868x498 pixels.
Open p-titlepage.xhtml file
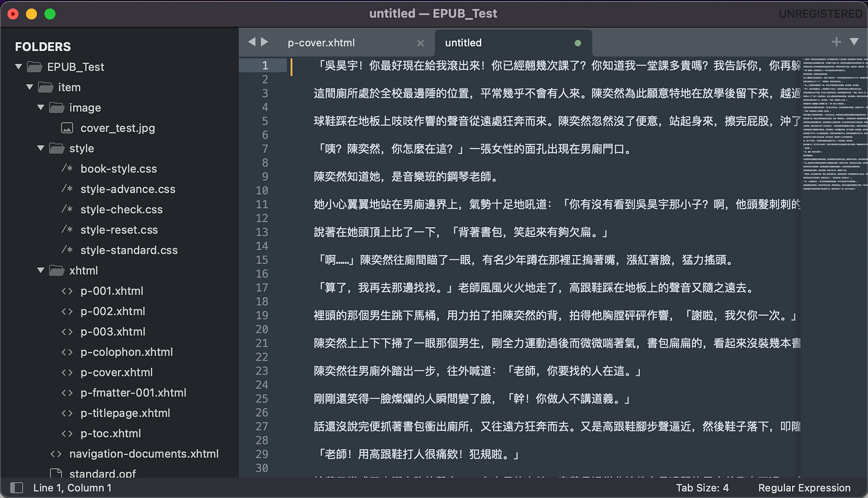(125, 413)
